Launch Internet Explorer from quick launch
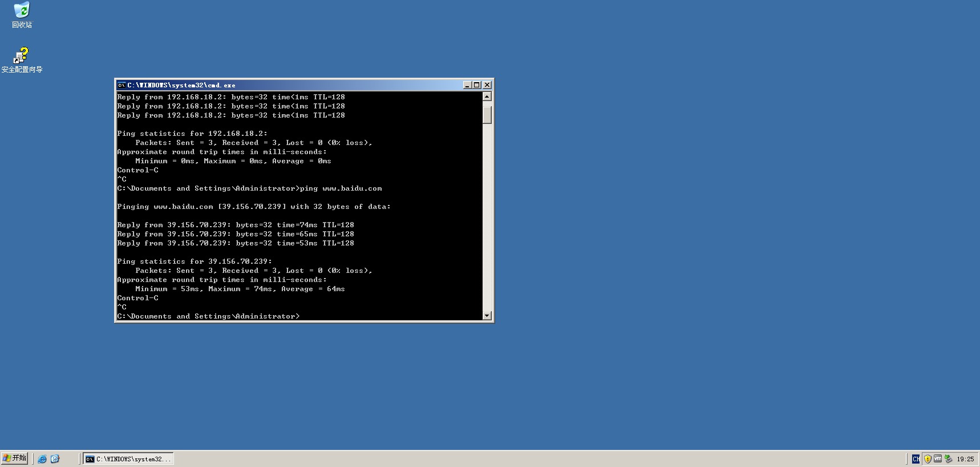 tap(42, 459)
